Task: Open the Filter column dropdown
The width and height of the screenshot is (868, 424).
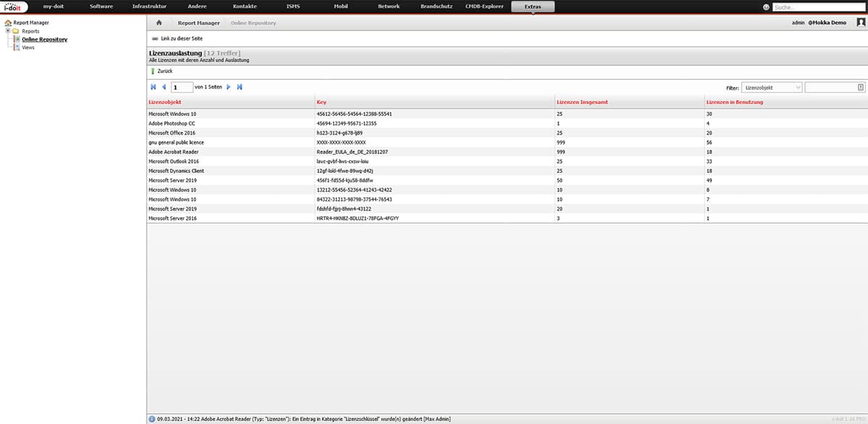Action: point(773,88)
